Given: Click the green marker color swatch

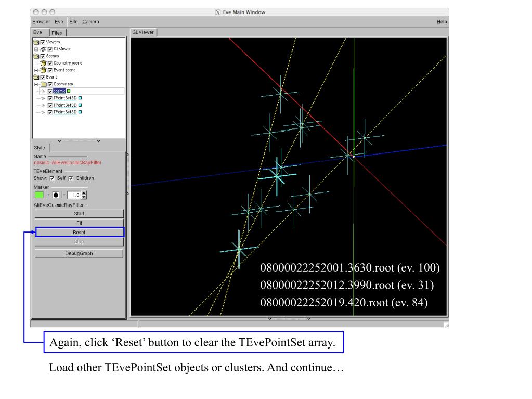Looking at the screenshot, I should (x=39, y=195).
